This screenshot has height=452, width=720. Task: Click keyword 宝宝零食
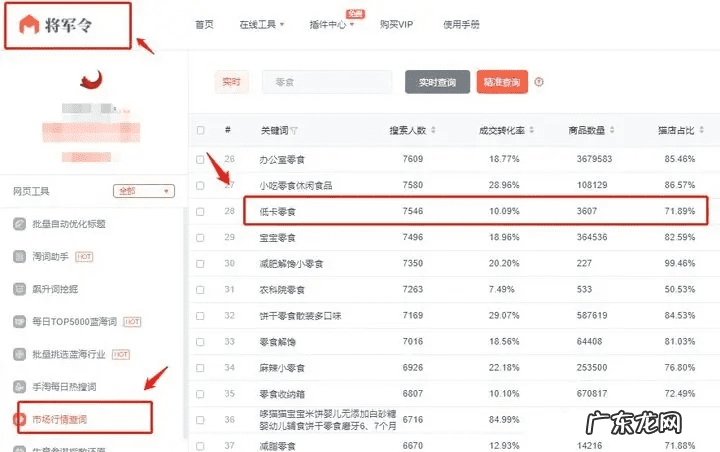277,237
